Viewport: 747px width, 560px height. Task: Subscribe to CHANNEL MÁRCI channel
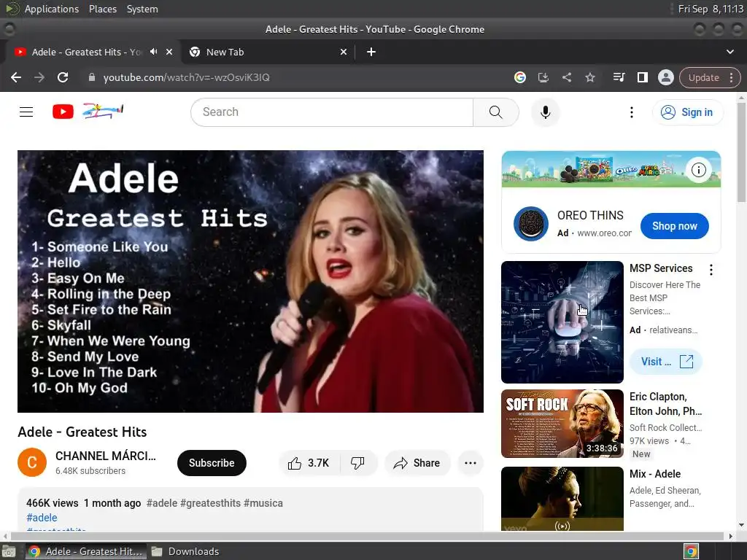click(212, 463)
